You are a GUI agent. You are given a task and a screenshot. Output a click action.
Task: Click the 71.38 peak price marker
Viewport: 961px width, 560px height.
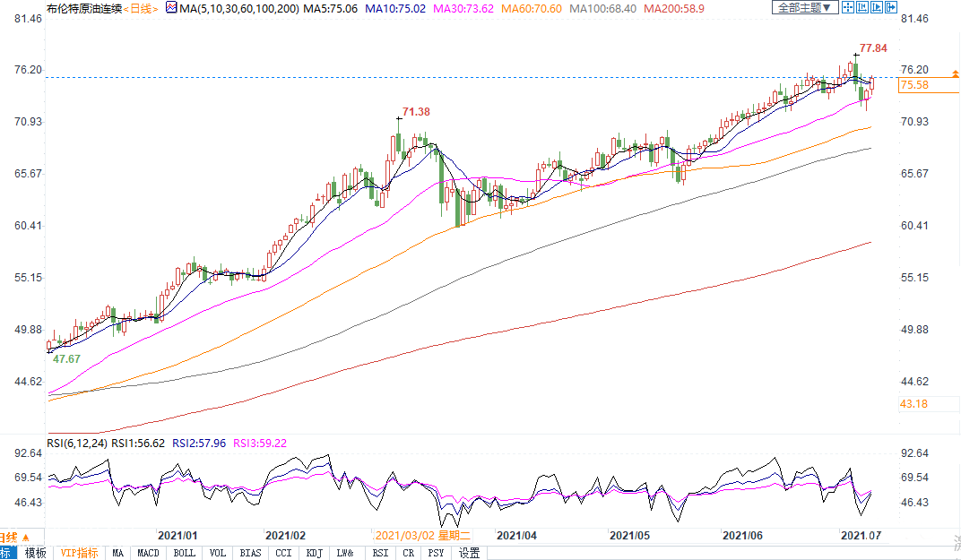point(416,112)
